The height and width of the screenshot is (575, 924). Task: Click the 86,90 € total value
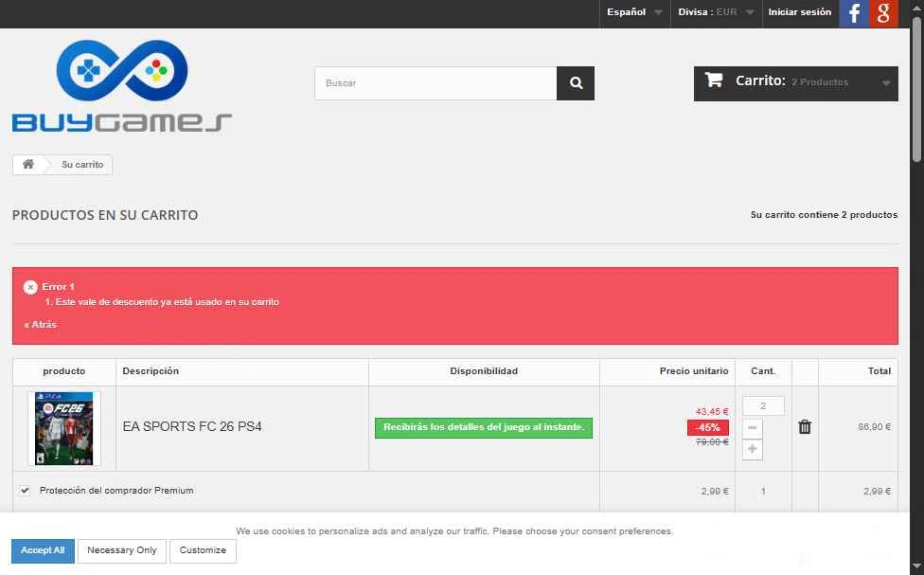[x=875, y=427]
